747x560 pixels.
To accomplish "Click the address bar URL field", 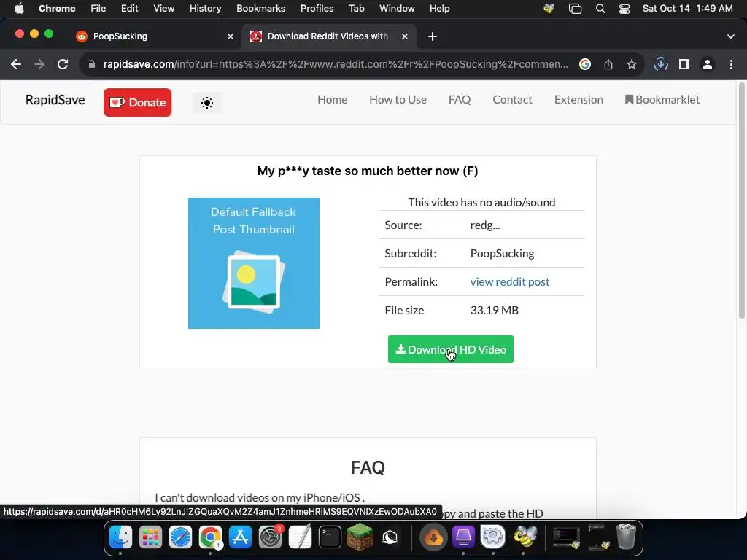I will pos(336,64).
